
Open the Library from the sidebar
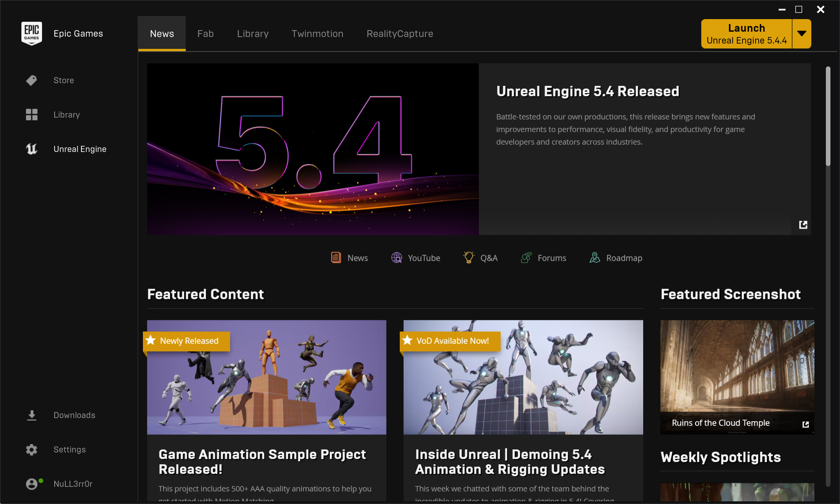click(x=66, y=115)
